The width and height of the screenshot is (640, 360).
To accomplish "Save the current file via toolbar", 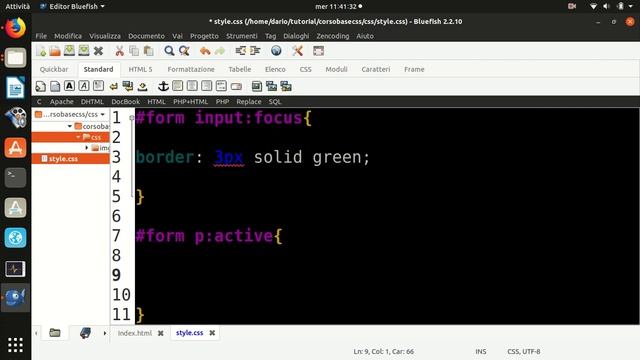I will tap(69, 51).
